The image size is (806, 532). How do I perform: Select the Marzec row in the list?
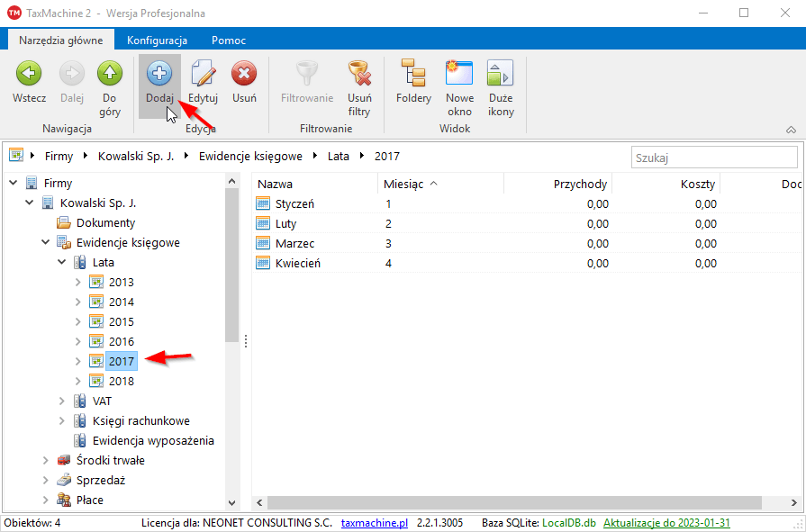[x=294, y=243]
